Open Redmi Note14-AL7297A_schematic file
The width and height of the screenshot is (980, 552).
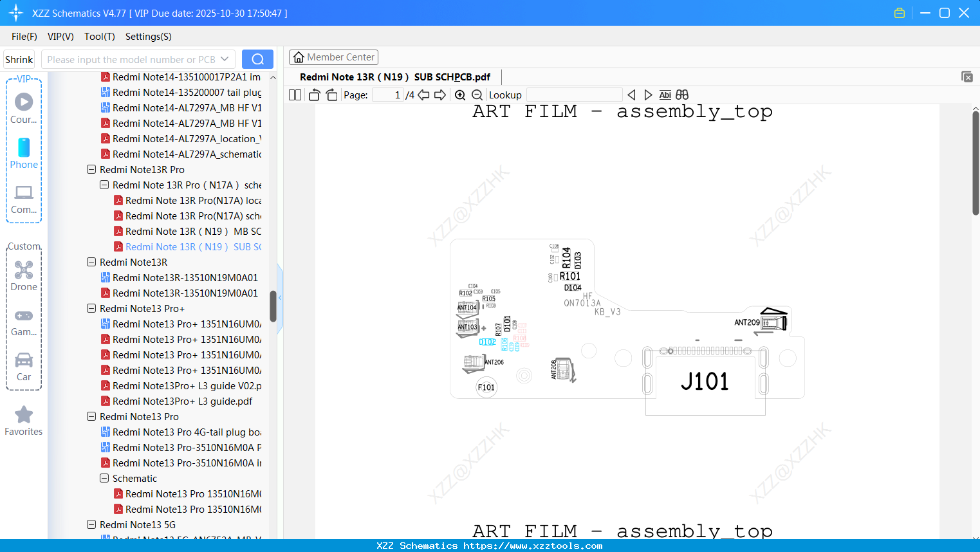[187, 154]
